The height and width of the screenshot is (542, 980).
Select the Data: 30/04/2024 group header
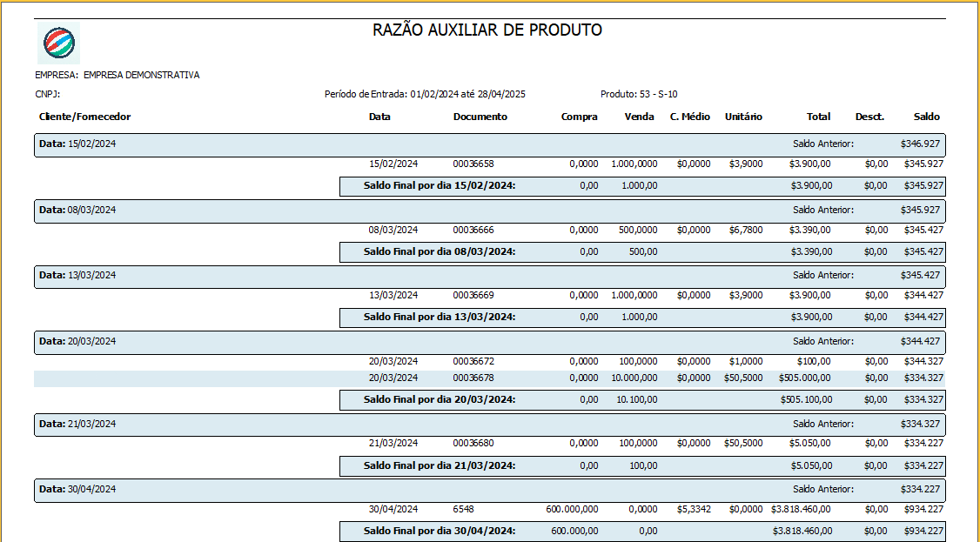pyautogui.click(x=77, y=489)
